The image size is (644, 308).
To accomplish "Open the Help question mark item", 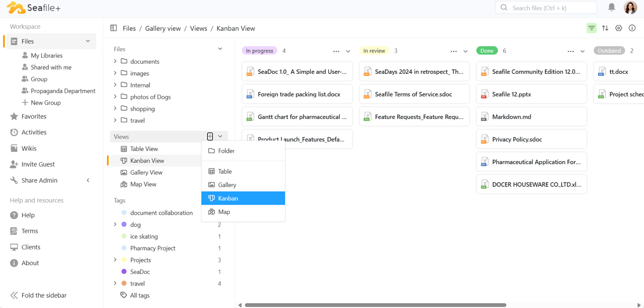I will coord(22,215).
